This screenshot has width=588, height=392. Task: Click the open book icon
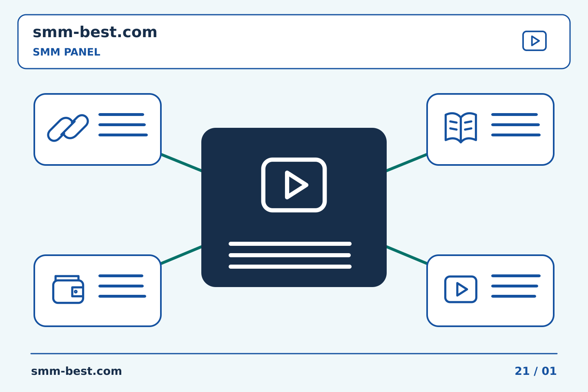tap(461, 127)
